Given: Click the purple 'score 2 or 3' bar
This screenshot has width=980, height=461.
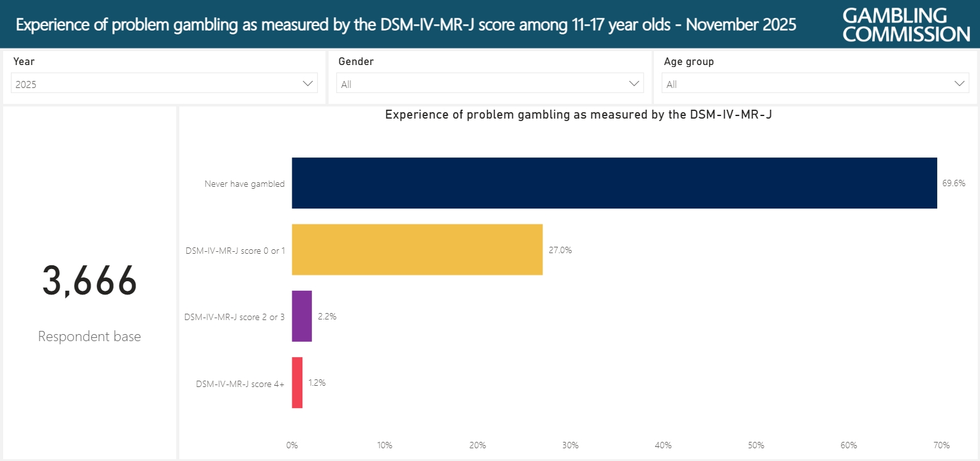Looking at the screenshot, I should pyautogui.click(x=301, y=316).
